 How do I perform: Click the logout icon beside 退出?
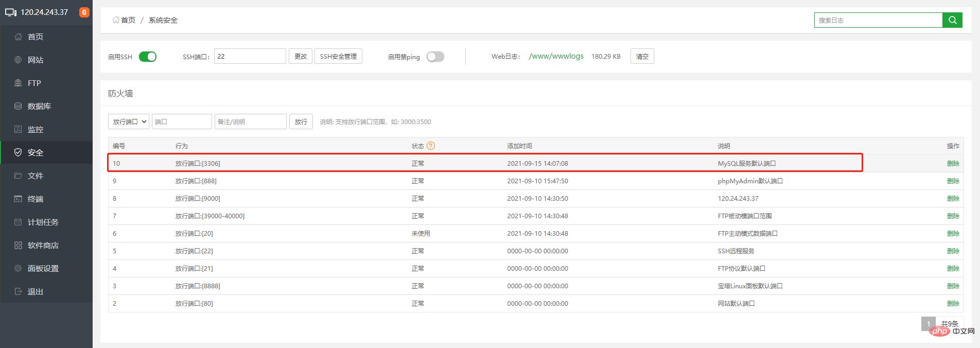(18, 291)
